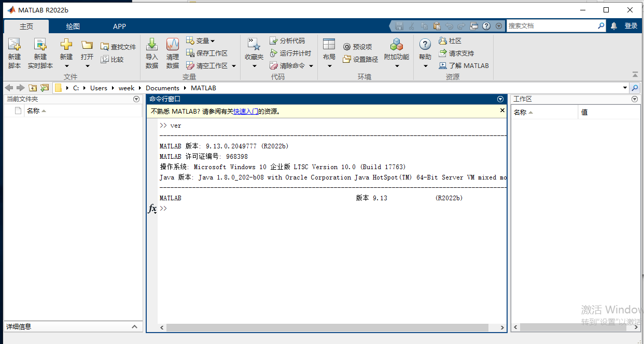Image resolution: width=644 pixels, height=344 pixels.
Task: Click the 帮助 question mark icon
Action: (425, 45)
